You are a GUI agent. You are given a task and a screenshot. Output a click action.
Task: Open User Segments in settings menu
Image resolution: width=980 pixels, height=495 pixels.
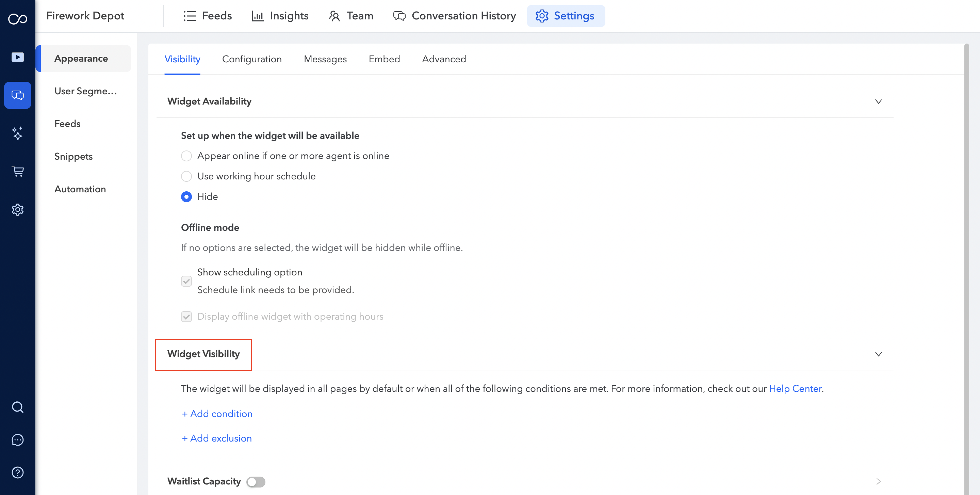86,91
